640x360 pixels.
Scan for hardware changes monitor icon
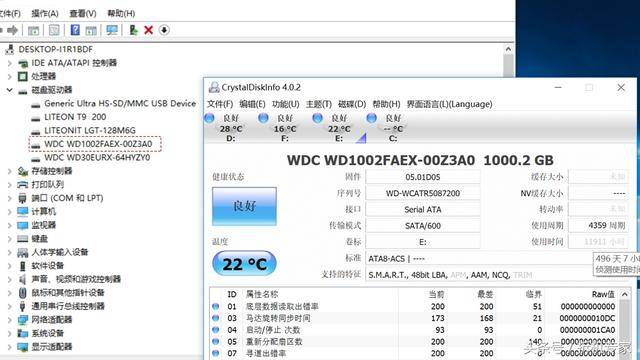pos(111,30)
